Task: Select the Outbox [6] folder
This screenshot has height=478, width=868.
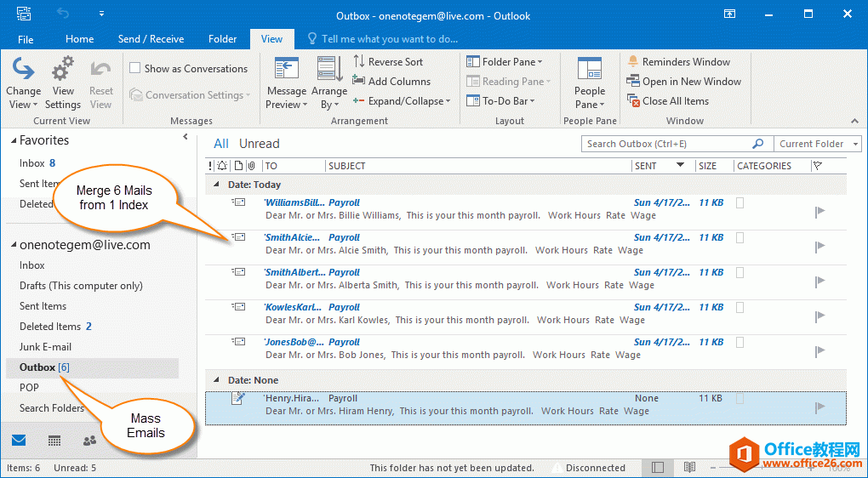Action: coord(93,367)
